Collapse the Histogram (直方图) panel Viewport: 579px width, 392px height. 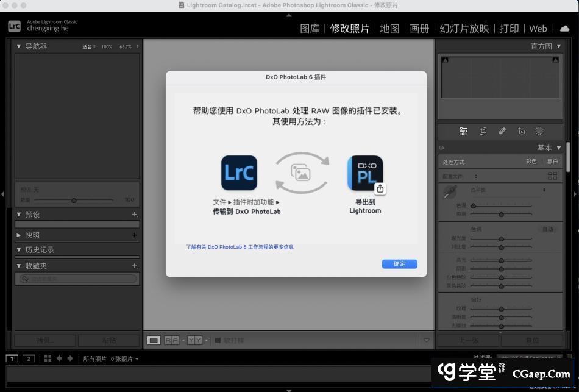559,46
